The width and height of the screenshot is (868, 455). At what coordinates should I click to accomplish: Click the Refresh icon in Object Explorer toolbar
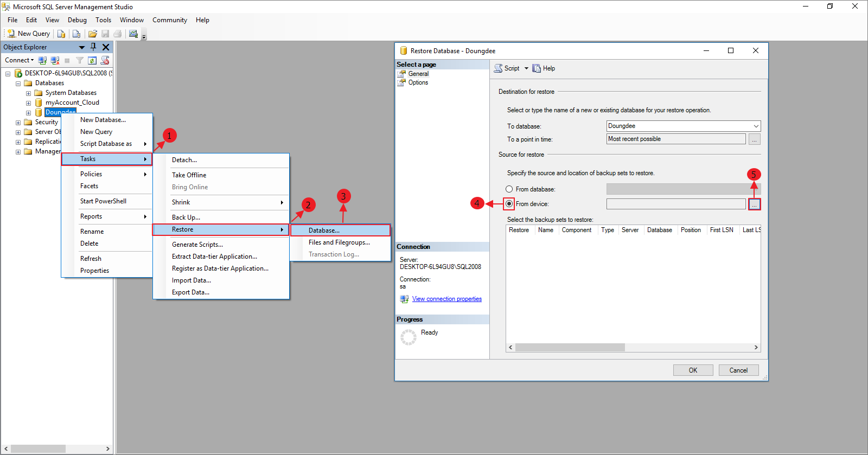(x=92, y=60)
